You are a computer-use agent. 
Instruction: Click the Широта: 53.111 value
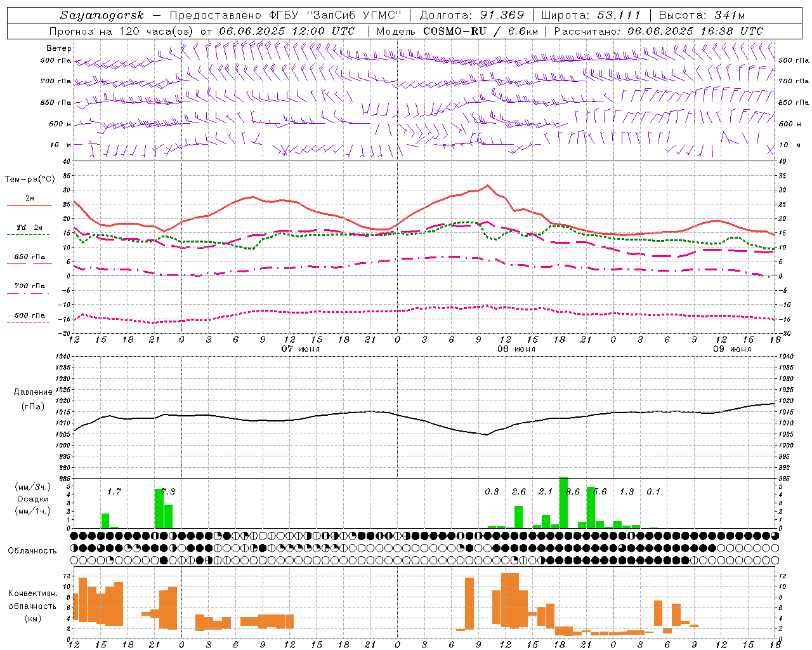point(591,15)
